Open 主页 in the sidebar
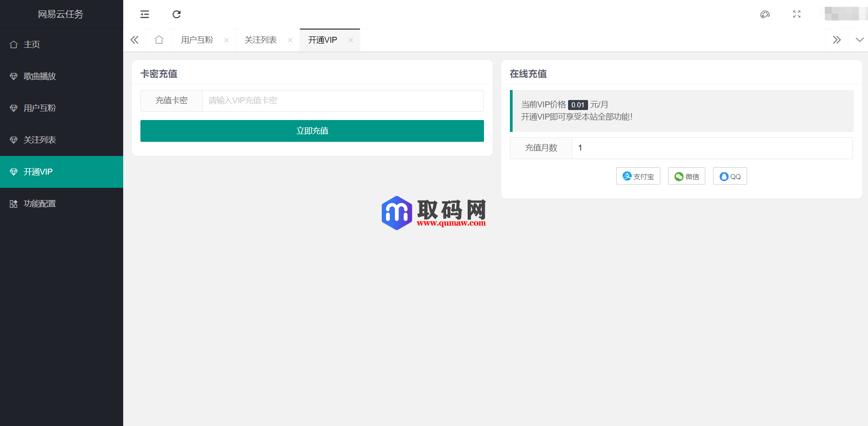 [x=61, y=45]
